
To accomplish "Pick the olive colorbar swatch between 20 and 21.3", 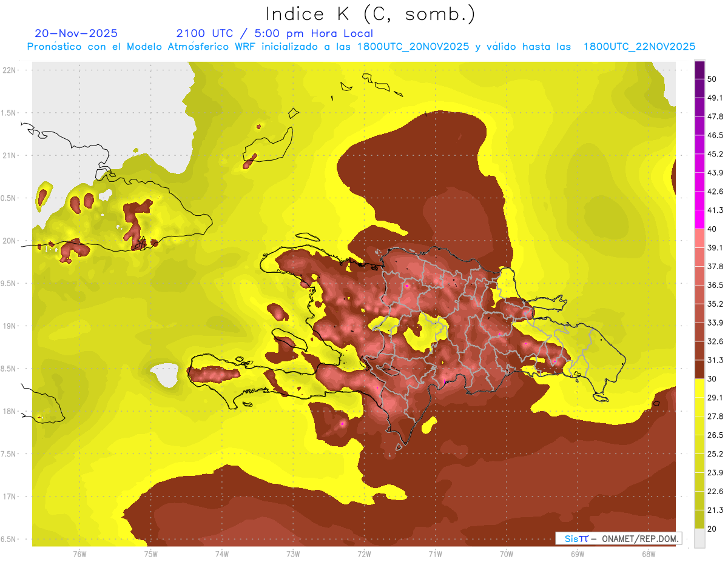I will [x=699, y=520].
